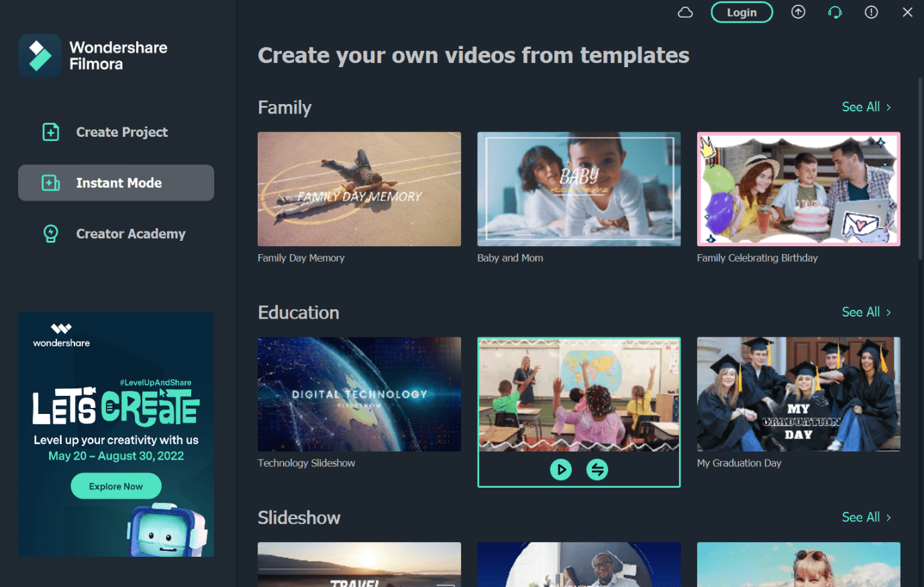
Task: Click the replace-media swap icon on classroom template
Action: (x=597, y=470)
